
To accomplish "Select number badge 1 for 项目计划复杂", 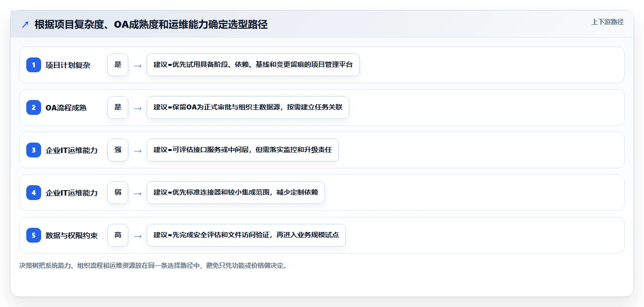I will coord(34,65).
